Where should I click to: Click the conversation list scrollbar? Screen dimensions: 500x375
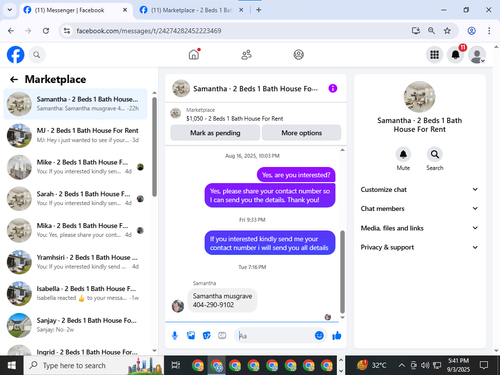154,147
